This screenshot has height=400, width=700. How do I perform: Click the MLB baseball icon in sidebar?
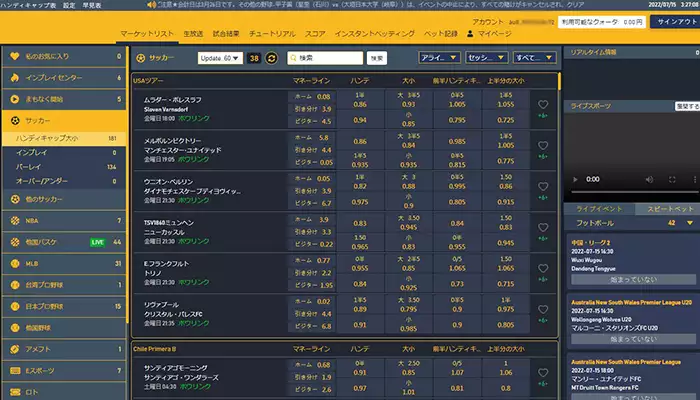tap(13, 263)
